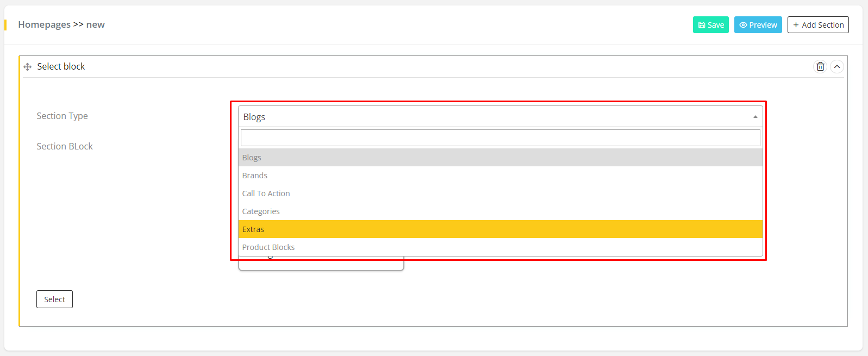The image size is (868, 356).
Task: Choose the highlighted Extras option
Action: (x=253, y=229)
